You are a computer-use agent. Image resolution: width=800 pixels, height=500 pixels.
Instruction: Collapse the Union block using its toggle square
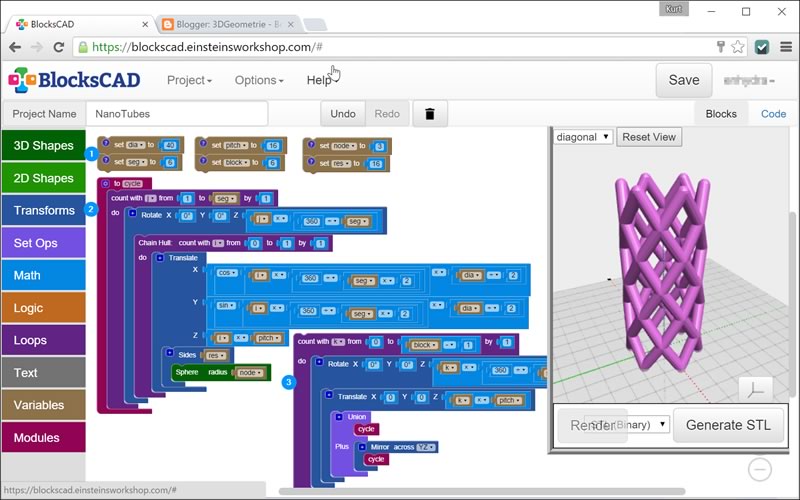(x=339, y=417)
